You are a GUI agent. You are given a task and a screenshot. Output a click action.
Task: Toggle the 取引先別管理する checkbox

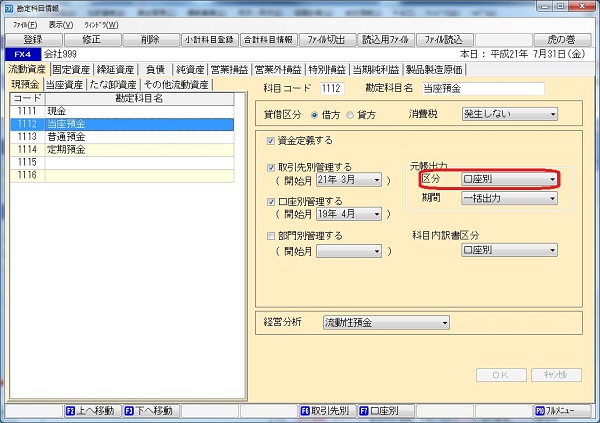[271, 167]
